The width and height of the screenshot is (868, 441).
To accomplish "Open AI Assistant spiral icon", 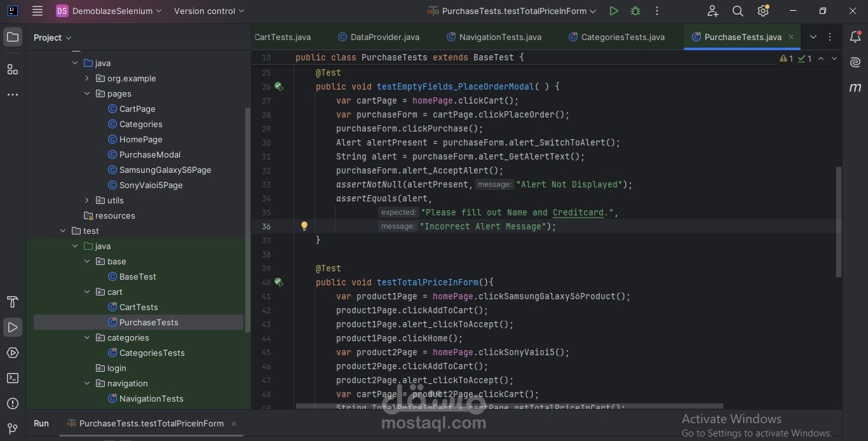I will click(855, 62).
